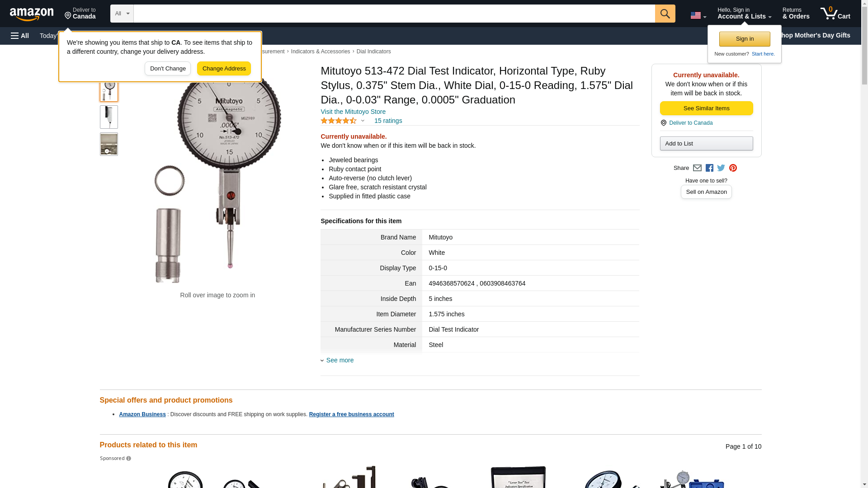Open the 15 ratings link
This screenshot has height=488, width=868.
pyautogui.click(x=388, y=121)
